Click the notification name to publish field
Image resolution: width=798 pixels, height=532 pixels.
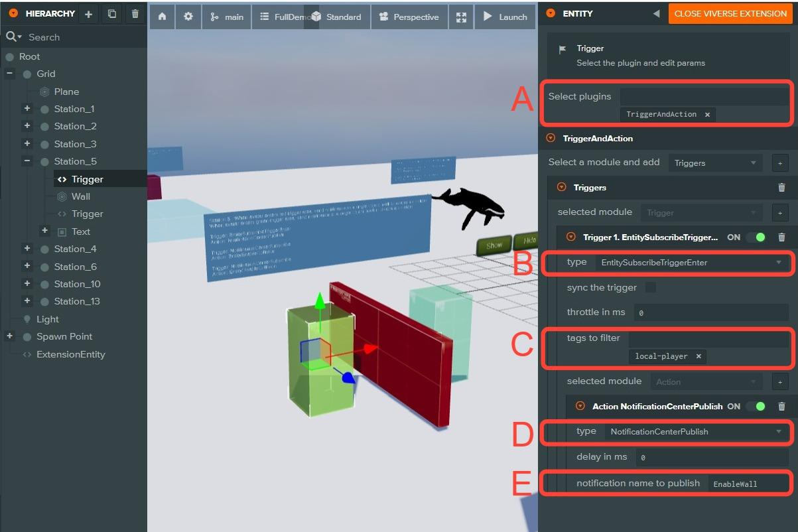(748, 484)
